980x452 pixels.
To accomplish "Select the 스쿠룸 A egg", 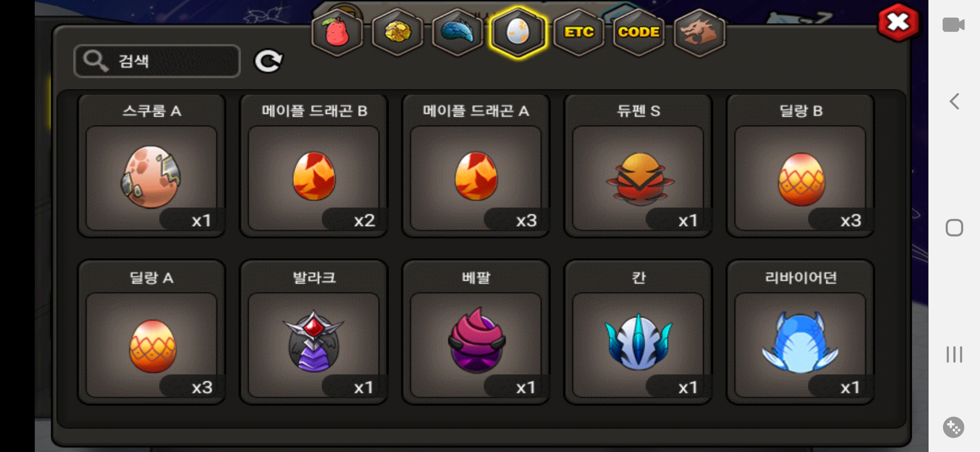I will [152, 166].
